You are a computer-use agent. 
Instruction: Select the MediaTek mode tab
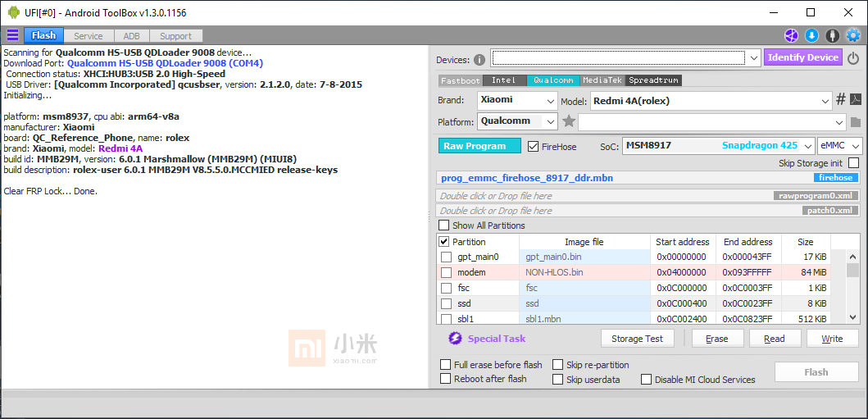coord(602,80)
